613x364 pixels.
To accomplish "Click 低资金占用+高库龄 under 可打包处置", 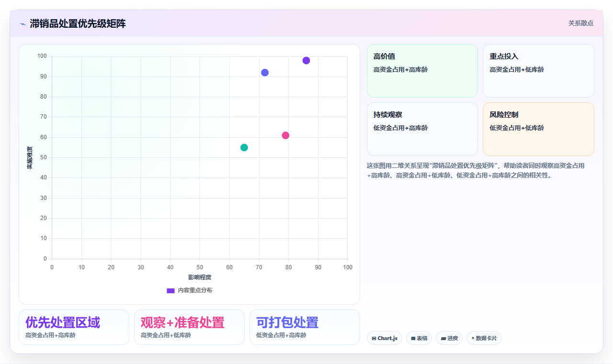I will click(x=281, y=335).
